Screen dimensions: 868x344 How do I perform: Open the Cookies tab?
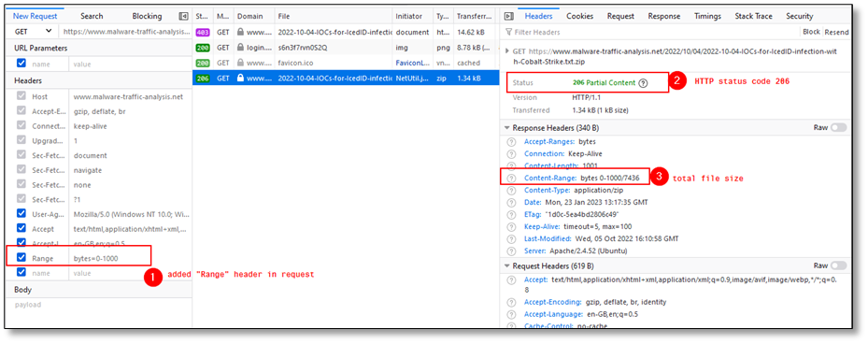coord(579,16)
